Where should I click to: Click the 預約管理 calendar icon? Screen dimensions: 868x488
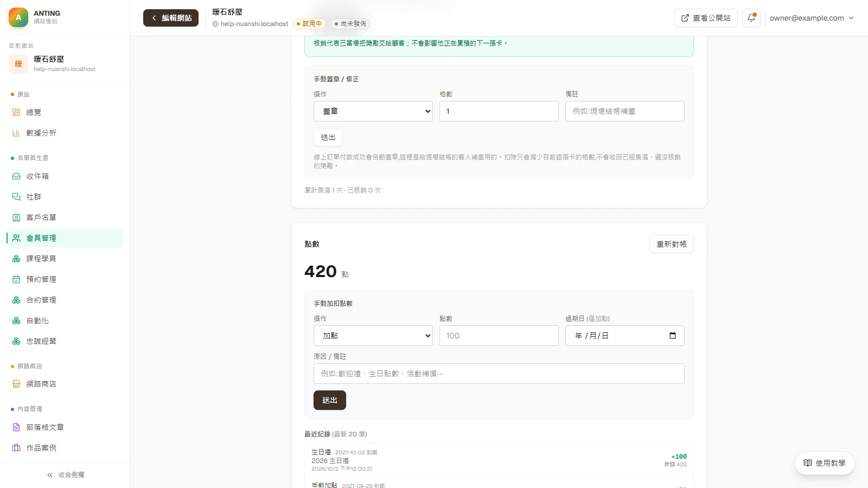click(x=16, y=279)
